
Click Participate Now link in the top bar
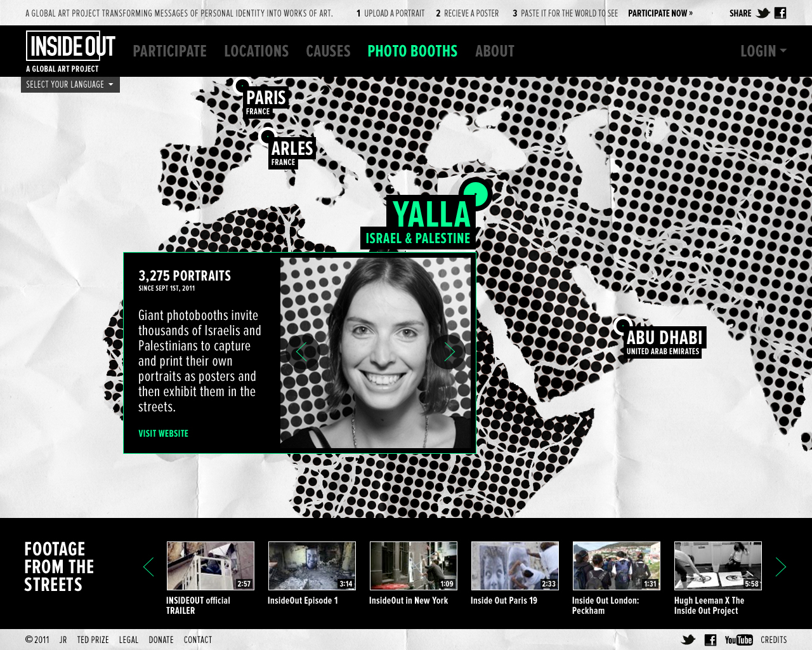660,13
